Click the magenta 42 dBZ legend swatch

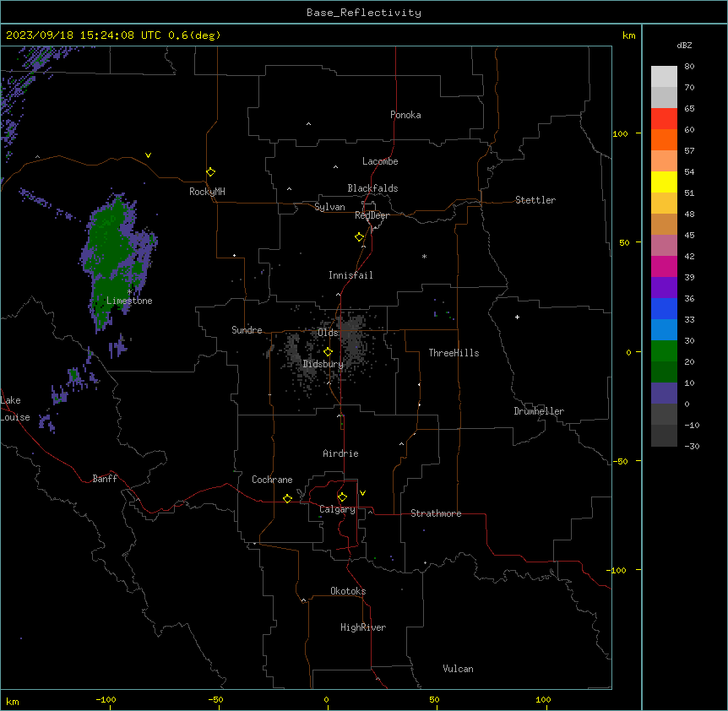coord(664,266)
